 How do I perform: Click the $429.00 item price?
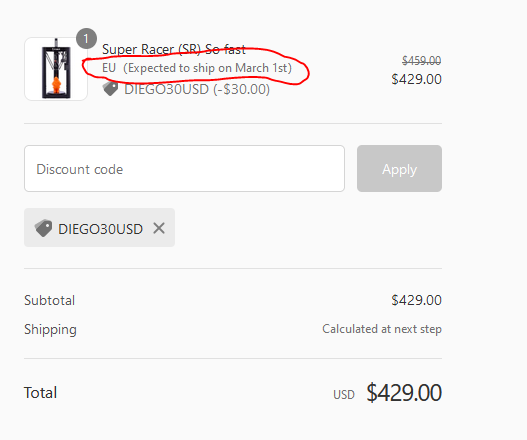click(x=416, y=79)
